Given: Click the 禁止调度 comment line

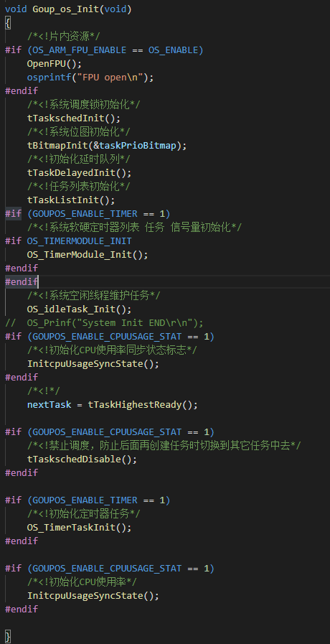Looking at the screenshot, I should pyautogui.click(x=164, y=445).
